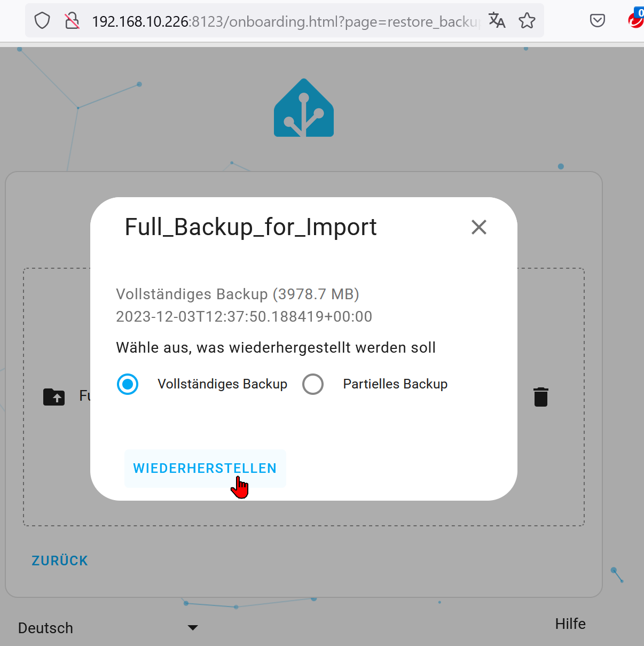
Task: Select the Partielles Backup radio button
Action: (x=313, y=384)
